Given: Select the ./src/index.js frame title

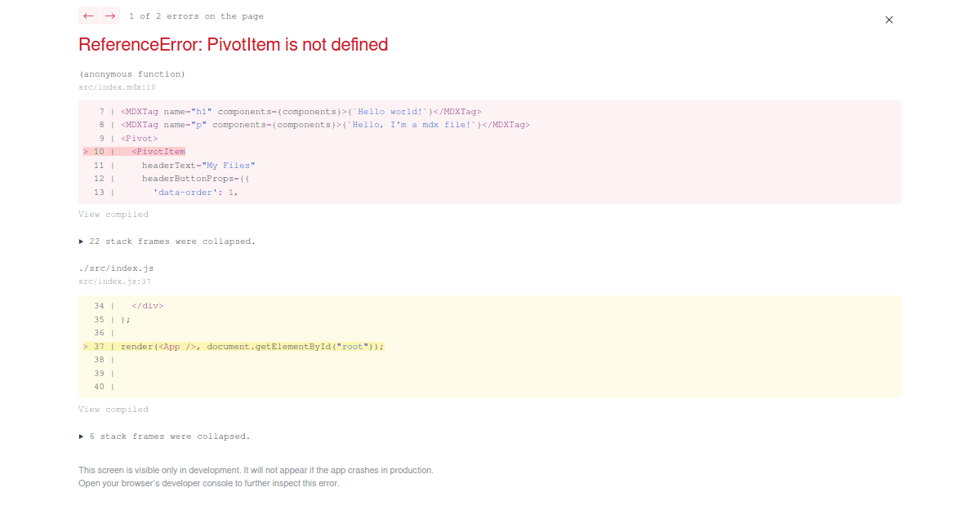Looking at the screenshot, I should click(114, 267).
